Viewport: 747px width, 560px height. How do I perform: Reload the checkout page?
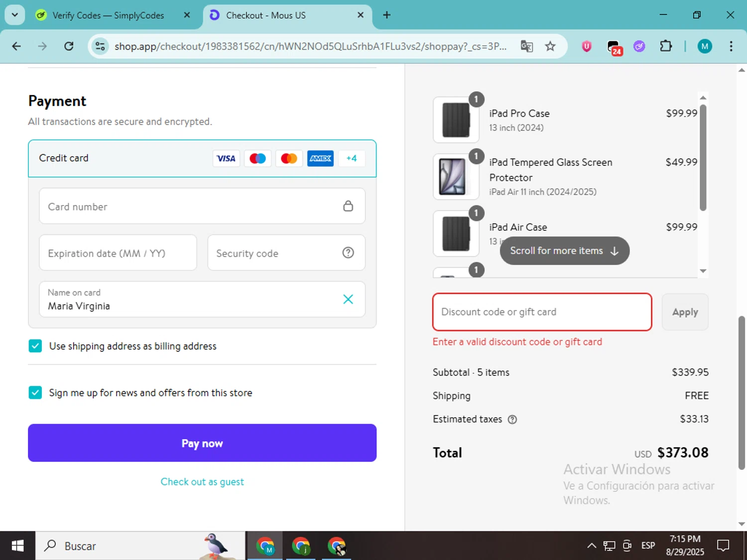69,46
